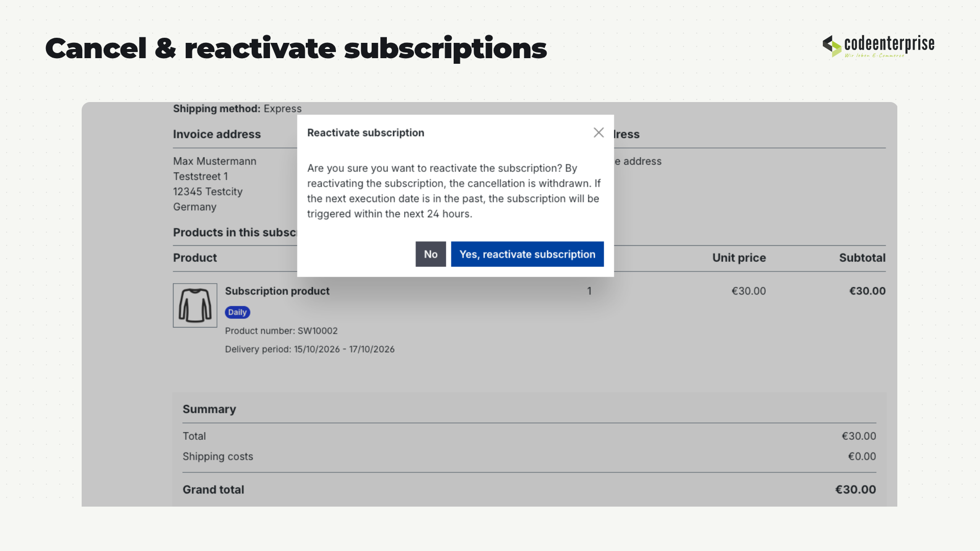Screen dimensions: 980x551
Task: Click the Total label in summary
Action: pyautogui.click(x=194, y=436)
